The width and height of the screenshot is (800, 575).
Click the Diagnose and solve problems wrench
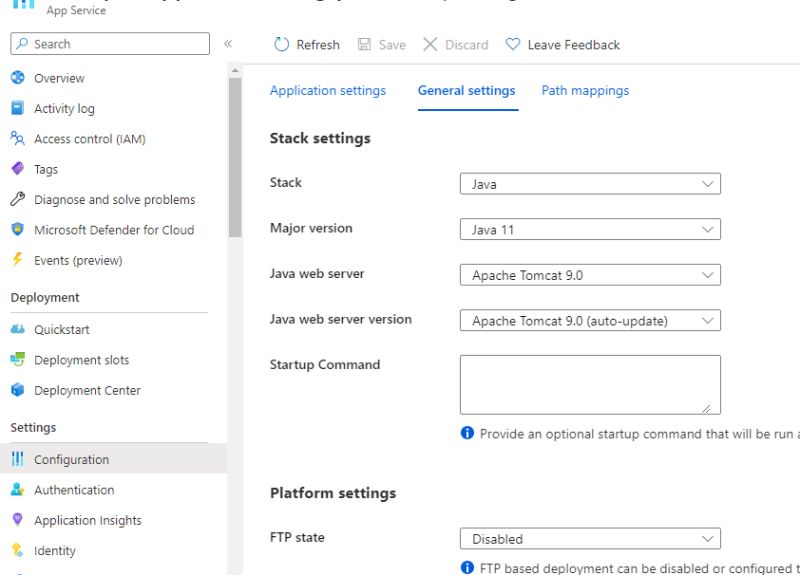pyautogui.click(x=17, y=199)
